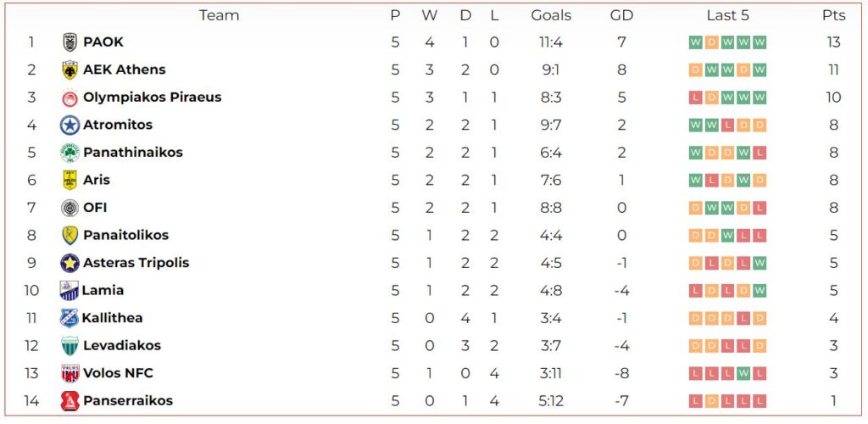Open the Lamia team page
The width and height of the screenshot is (868, 424).
tap(103, 290)
